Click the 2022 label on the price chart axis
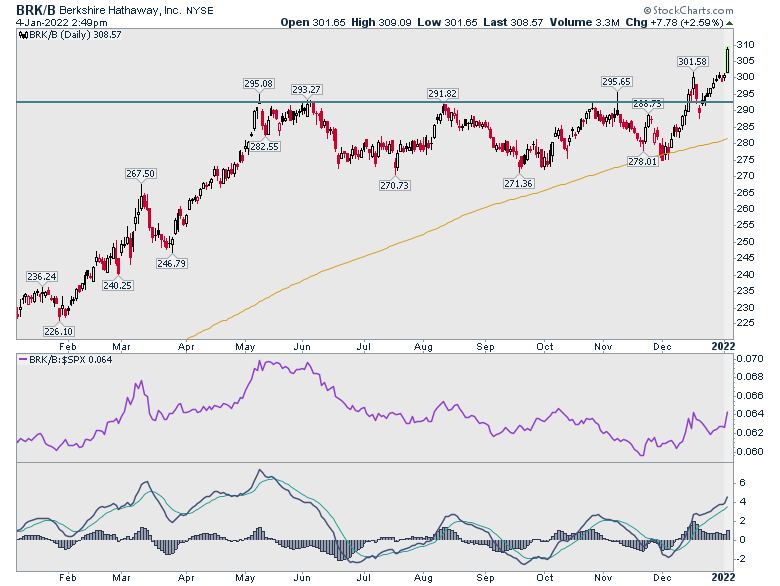 (723, 347)
